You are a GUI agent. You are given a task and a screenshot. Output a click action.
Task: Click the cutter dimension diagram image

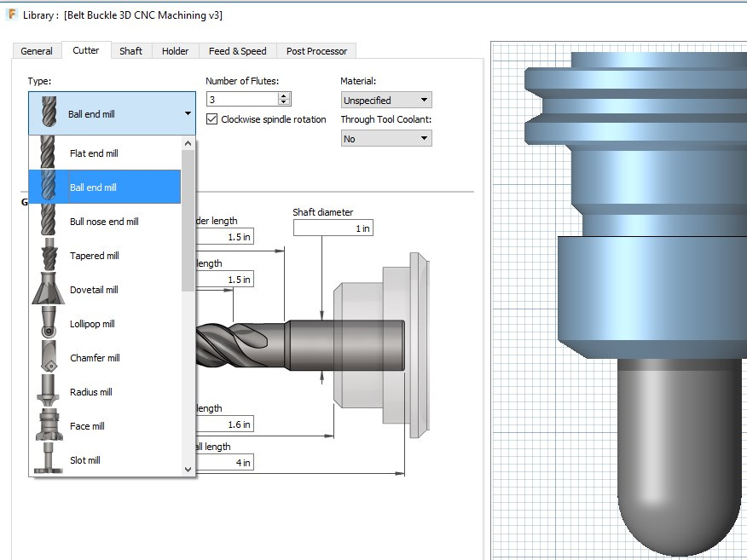[312, 345]
